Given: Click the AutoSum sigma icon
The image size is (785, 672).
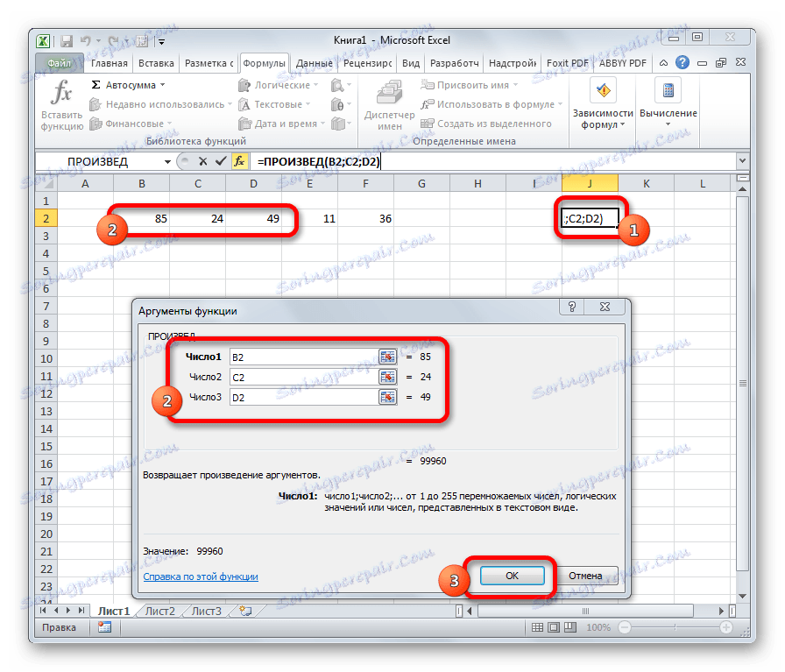Looking at the screenshot, I should 95,85.
